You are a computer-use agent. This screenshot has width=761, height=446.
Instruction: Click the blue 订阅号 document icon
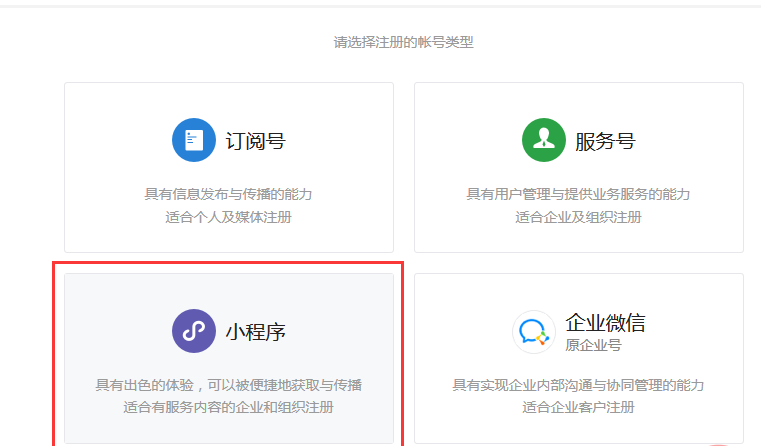point(194,140)
